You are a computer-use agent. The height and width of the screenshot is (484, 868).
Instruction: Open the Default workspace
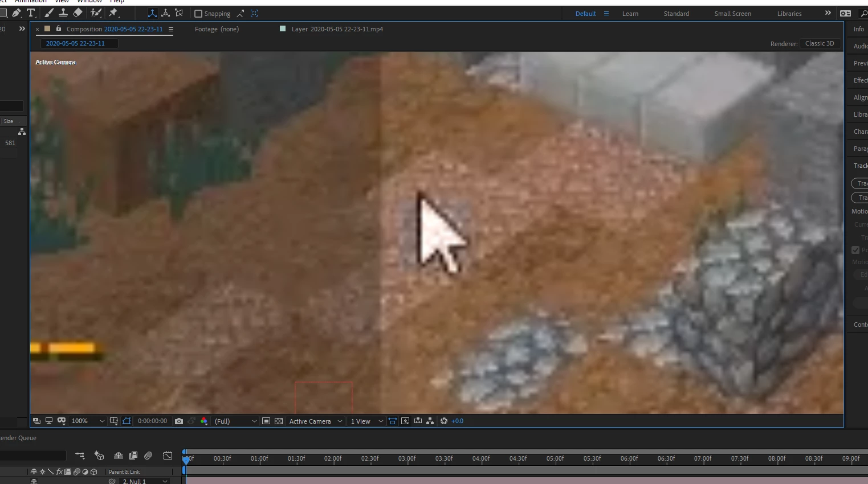[585, 14]
